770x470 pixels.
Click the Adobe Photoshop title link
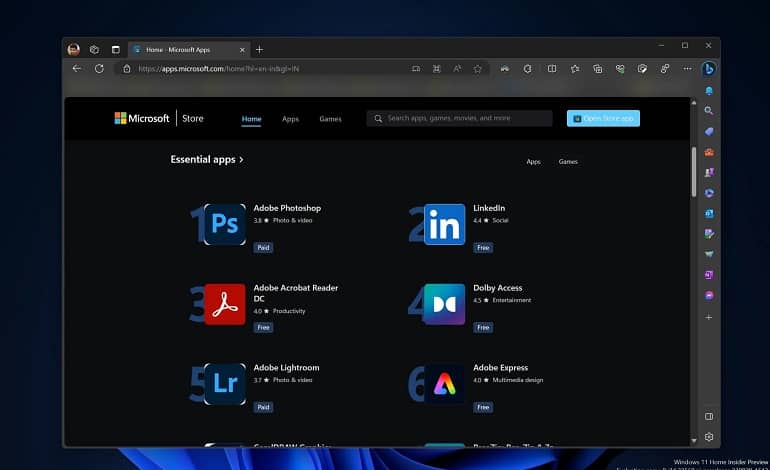(x=287, y=208)
